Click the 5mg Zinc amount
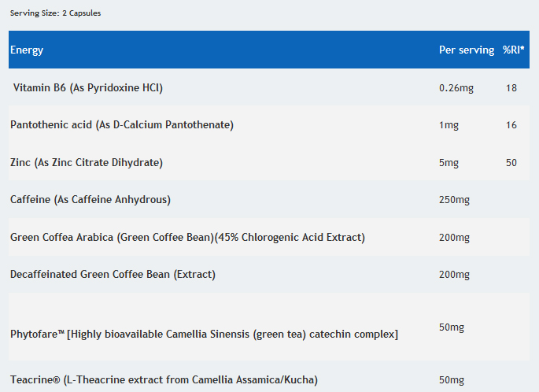Viewport: 539px width, 392px height. pos(449,163)
